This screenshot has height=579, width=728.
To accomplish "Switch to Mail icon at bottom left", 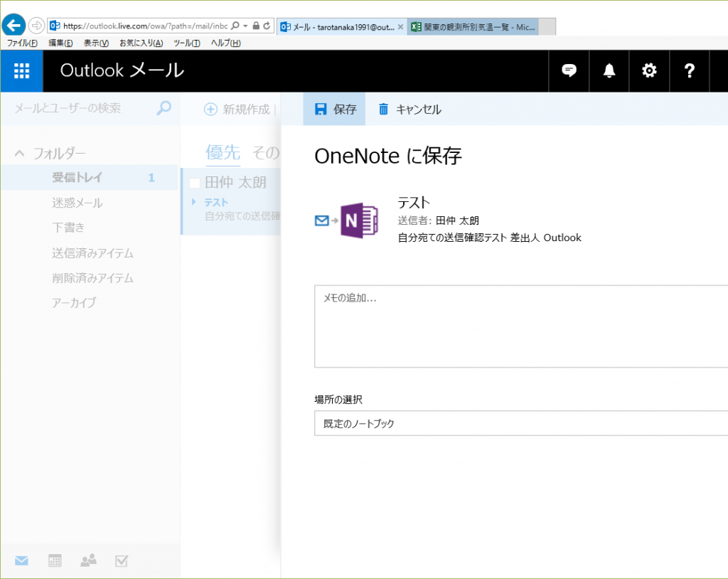I will click(x=21, y=561).
